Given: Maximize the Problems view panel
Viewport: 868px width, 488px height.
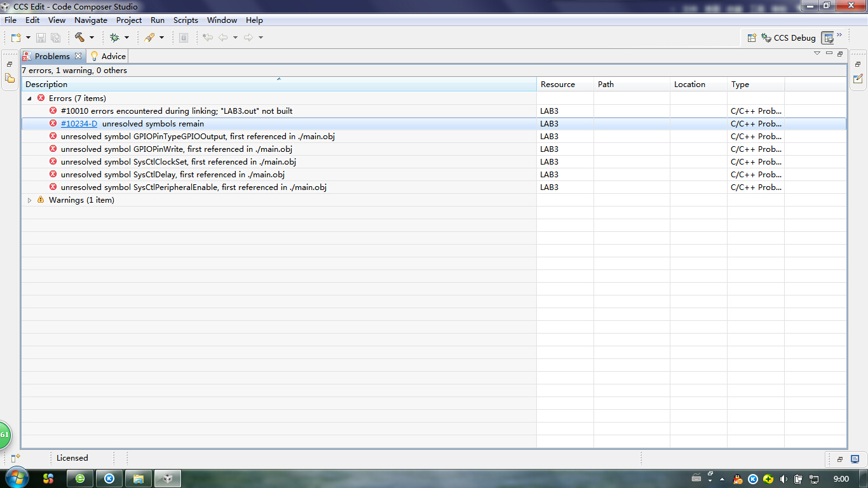Looking at the screenshot, I should pos(840,53).
